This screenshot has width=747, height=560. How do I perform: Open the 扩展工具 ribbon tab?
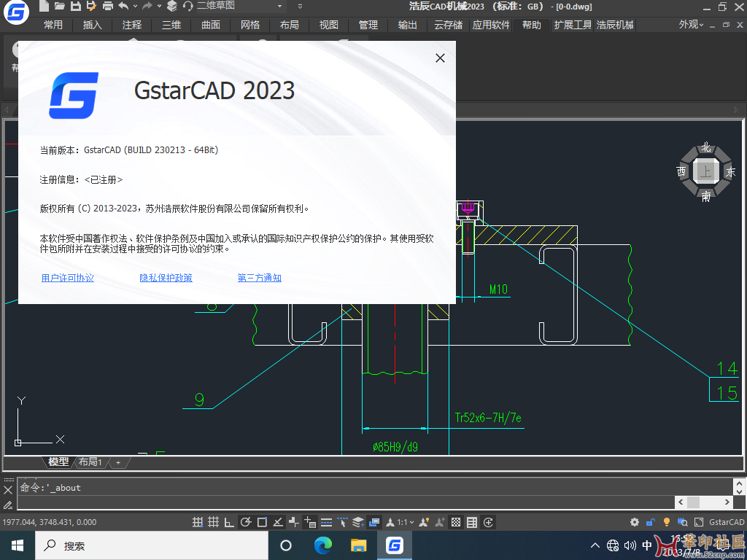[573, 25]
